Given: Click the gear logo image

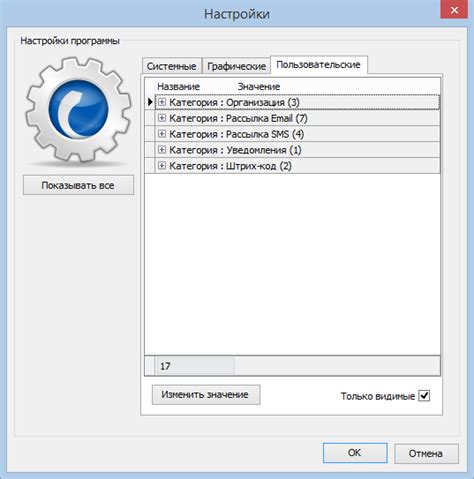Looking at the screenshot, I should pyautogui.click(x=78, y=110).
